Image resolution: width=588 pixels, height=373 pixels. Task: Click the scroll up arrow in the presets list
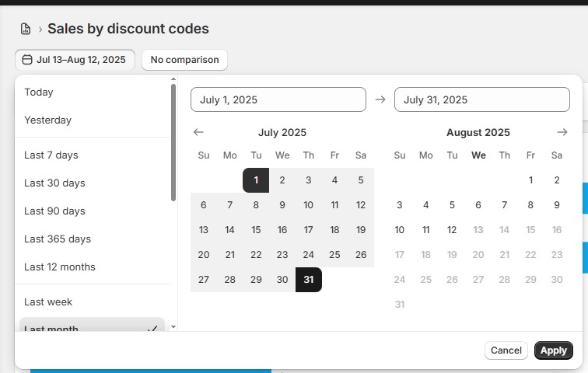pos(173,79)
